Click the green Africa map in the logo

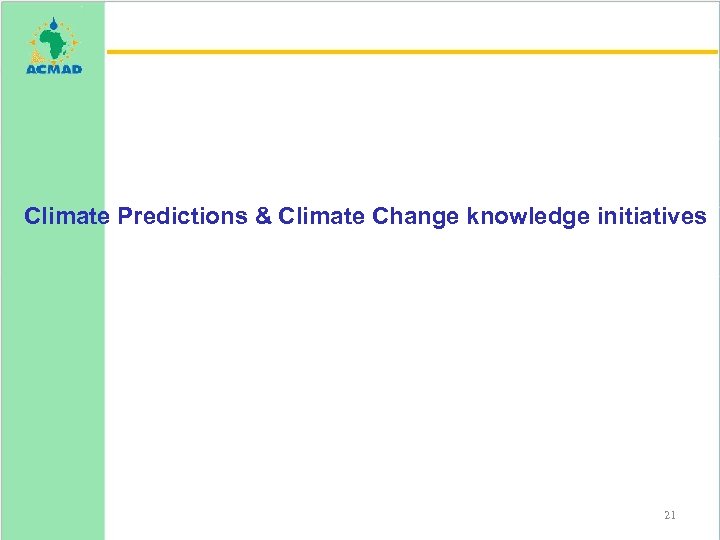(x=53, y=43)
